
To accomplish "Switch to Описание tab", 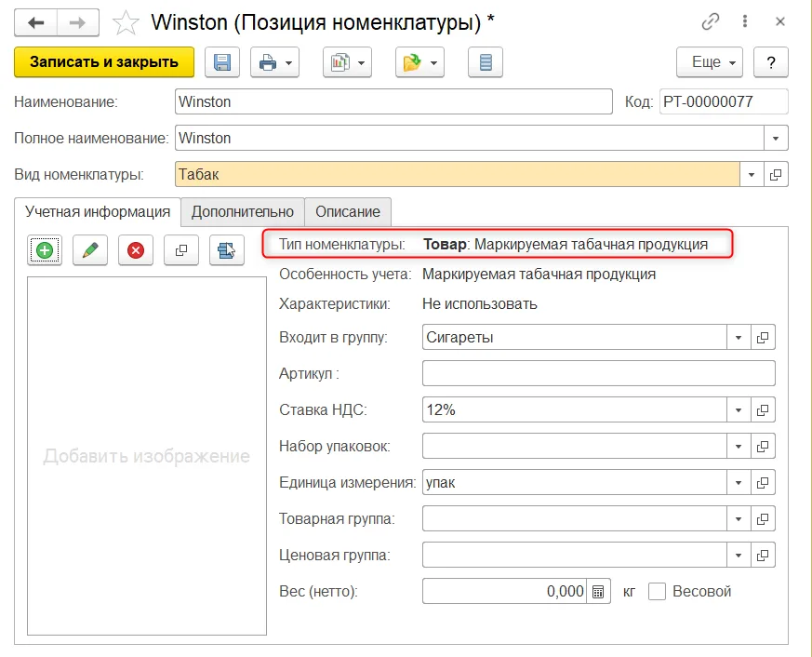I will [x=348, y=212].
